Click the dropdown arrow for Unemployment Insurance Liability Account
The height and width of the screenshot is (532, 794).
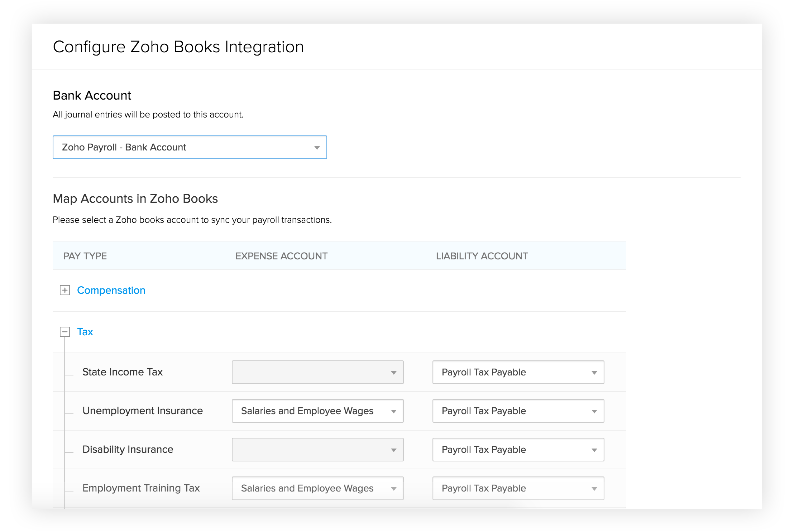pos(594,411)
